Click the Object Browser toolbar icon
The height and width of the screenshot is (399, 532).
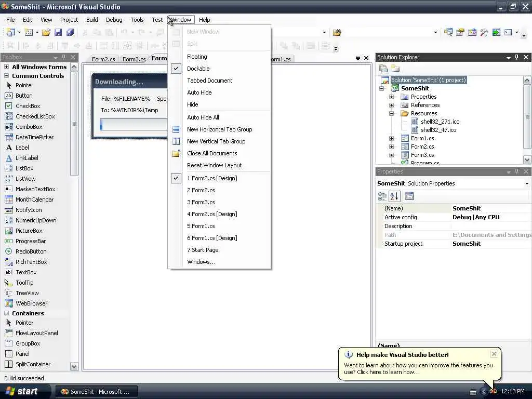point(472,33)
